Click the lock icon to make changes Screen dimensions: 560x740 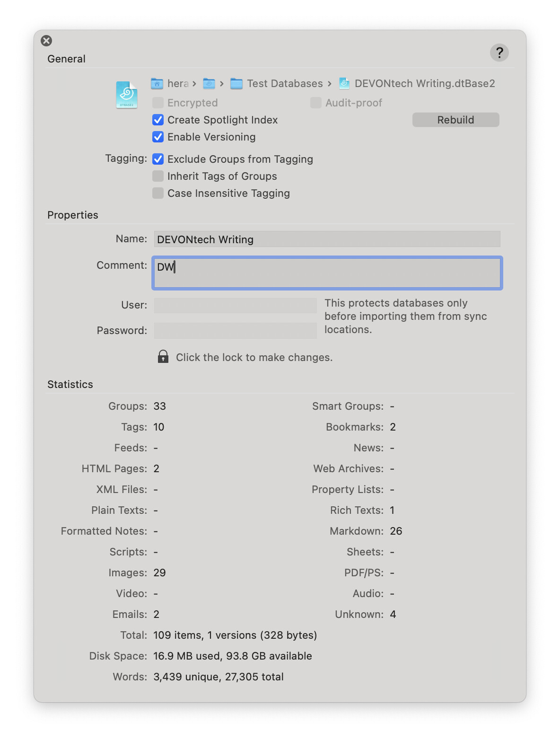[x=163, y=357]
